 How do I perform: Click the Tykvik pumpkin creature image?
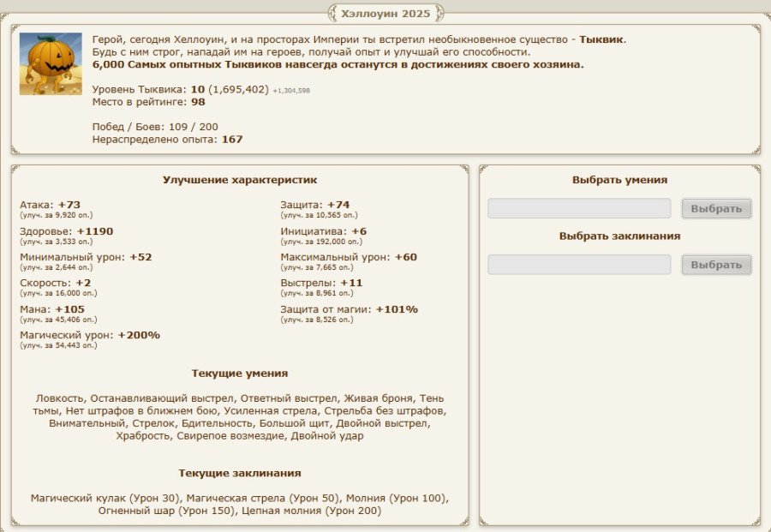tap(51, 64)
